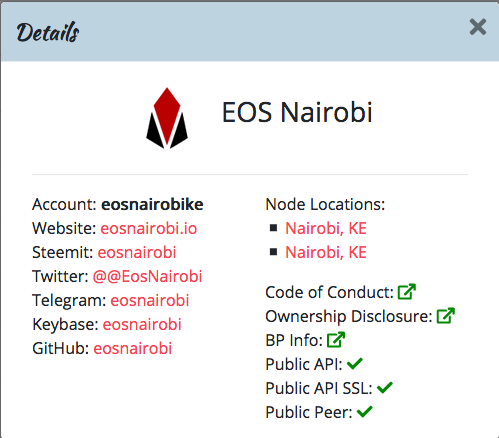This screenshot has height=438, width=499.
Task: Open the Ownership Disclosure external link icon
Action: coord(446,316)
